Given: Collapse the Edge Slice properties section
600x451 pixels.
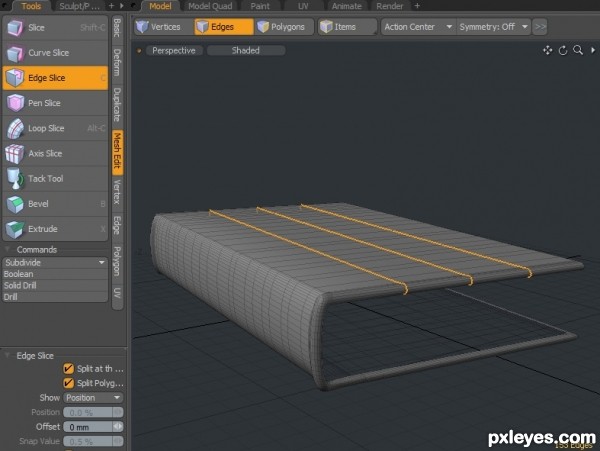Looking at the screenshot, I should pos(7,355).
